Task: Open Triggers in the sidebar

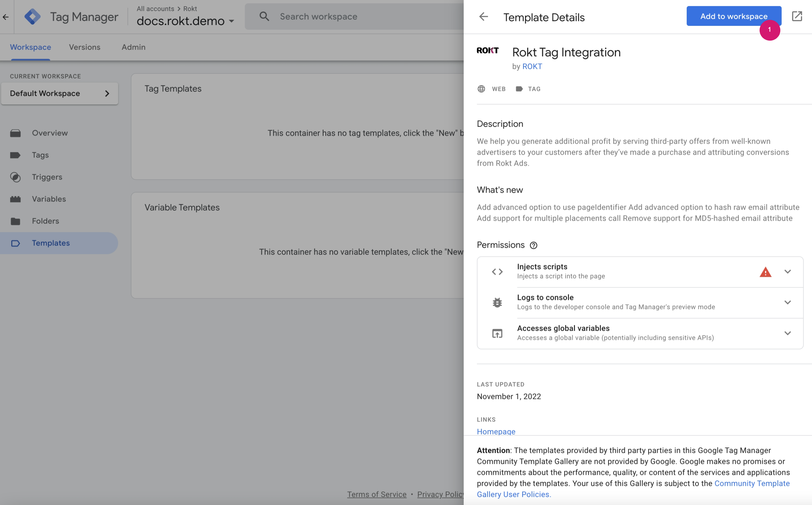Action: (x=59, y=177)
